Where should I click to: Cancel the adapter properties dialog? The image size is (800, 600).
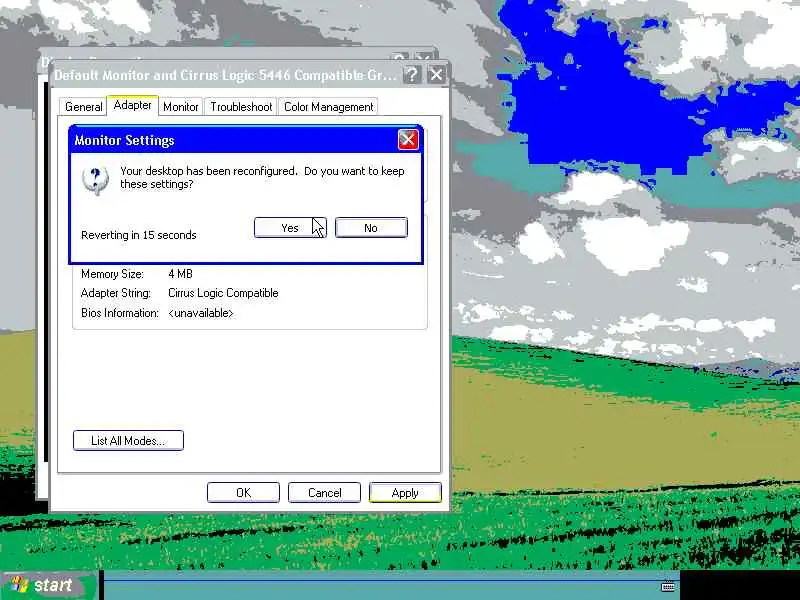(x=324, y=492)
